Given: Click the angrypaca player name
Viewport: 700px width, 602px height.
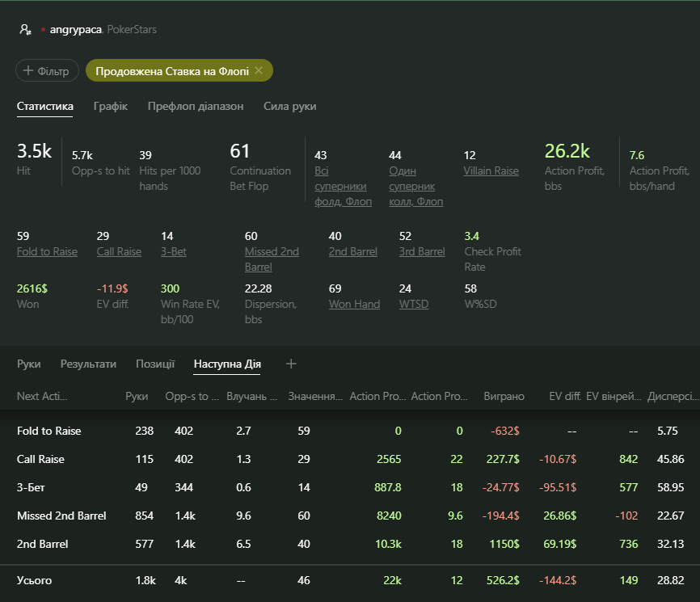Looking at the screenshot, I should coord(75,29).
